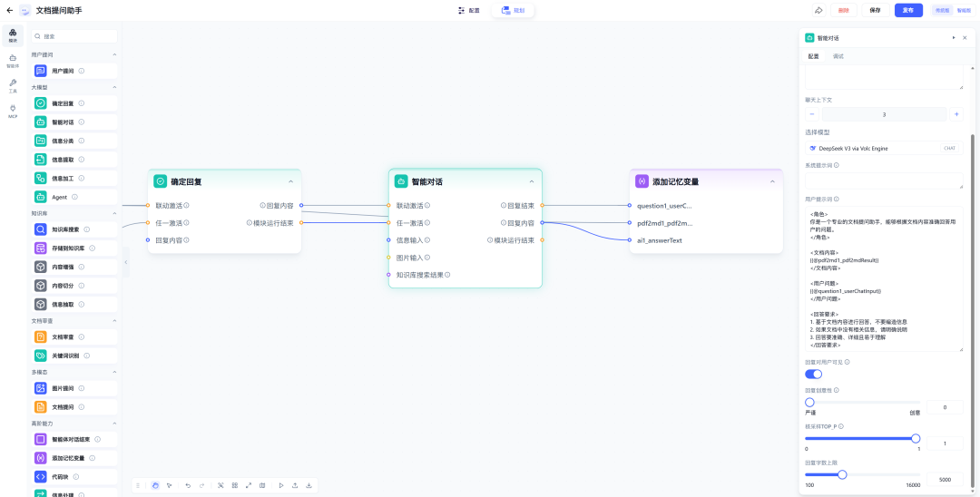The image size is (980, 497).
Task: Click the 保存 button
Action: pos(875,10)
